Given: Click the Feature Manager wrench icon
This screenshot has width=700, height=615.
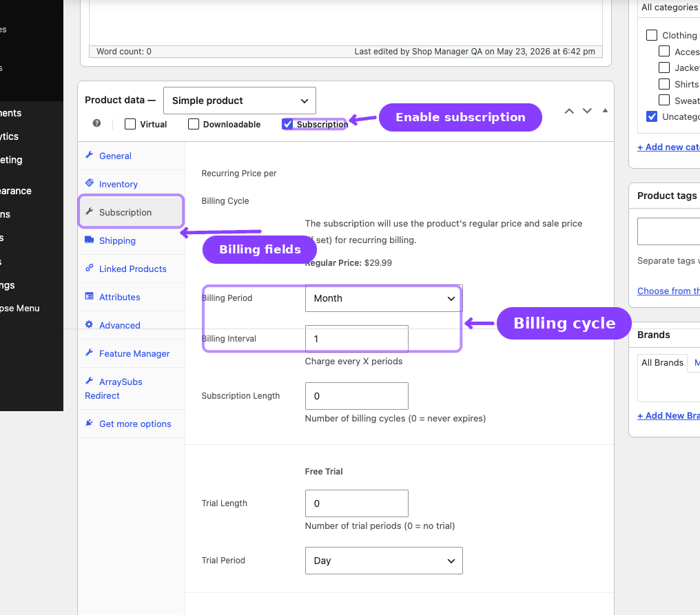Looking at the screenshot, I should pos(90,353).
